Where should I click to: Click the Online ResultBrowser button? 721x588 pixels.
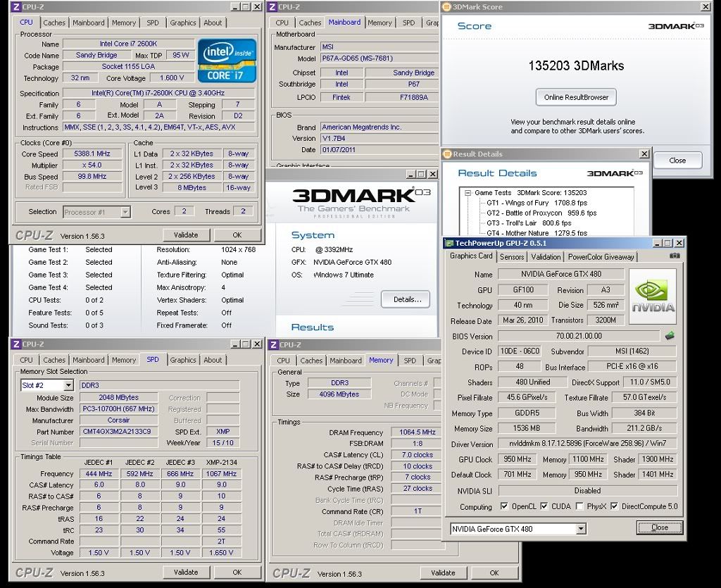(x=576, y=97)
